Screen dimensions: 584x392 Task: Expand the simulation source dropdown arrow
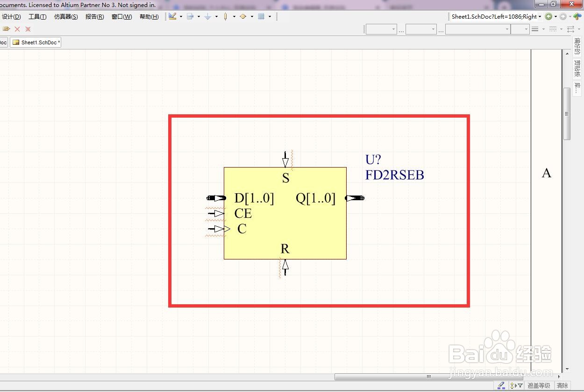point(252,17)
